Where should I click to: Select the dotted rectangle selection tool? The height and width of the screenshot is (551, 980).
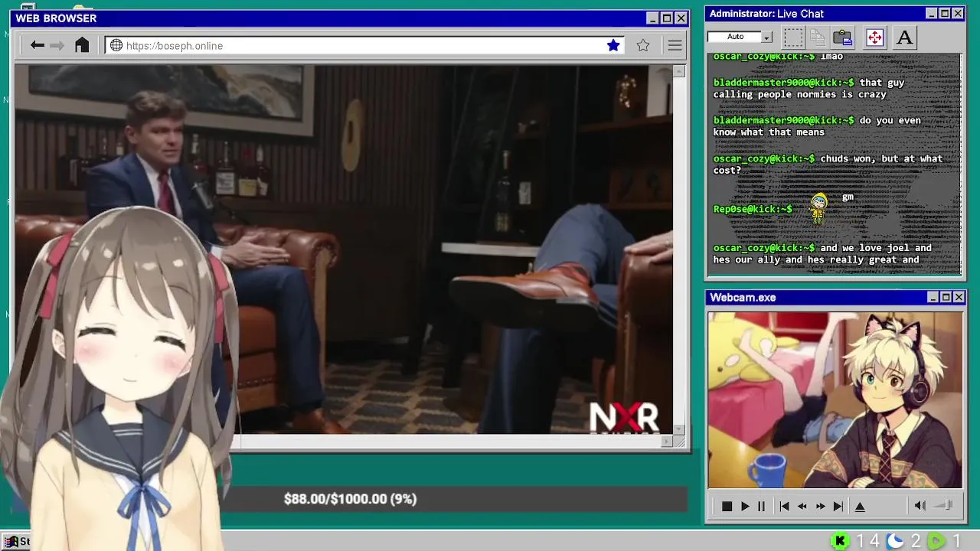click(793, 37)
